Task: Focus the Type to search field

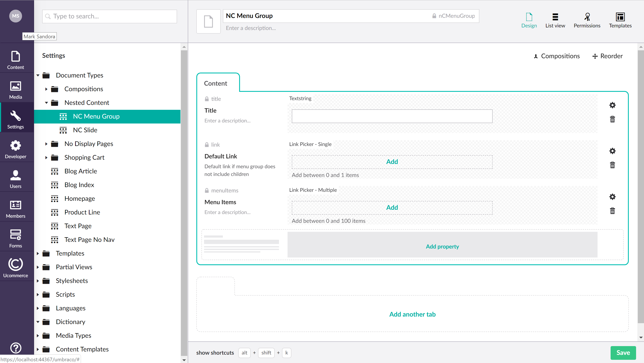Action: coord(109,16)
